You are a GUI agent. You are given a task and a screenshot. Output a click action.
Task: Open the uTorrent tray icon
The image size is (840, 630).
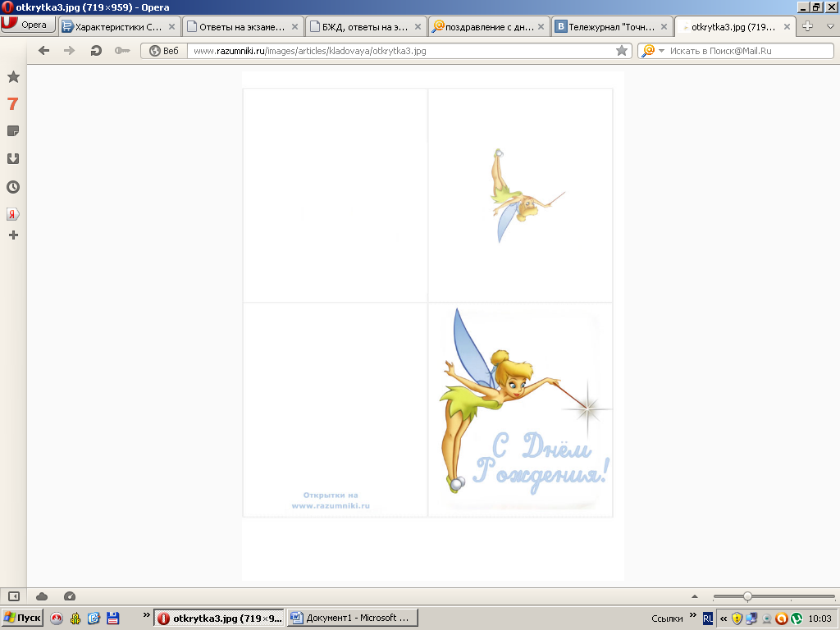coord(797,619)
